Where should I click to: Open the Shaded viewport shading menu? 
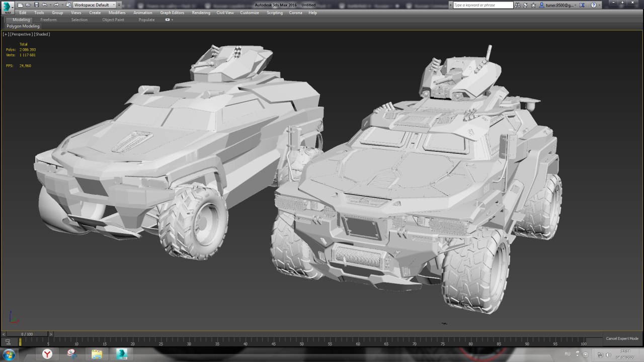42,34
